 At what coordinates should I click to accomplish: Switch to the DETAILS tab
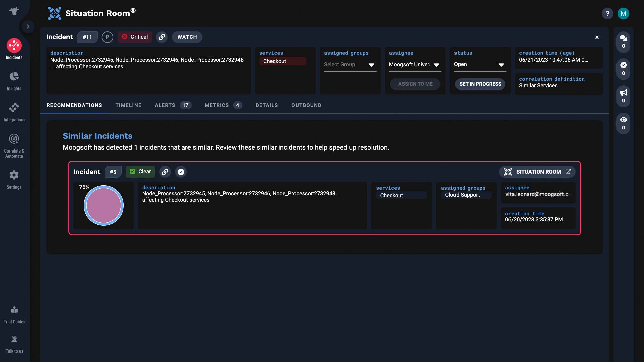[x=267, y=105]
